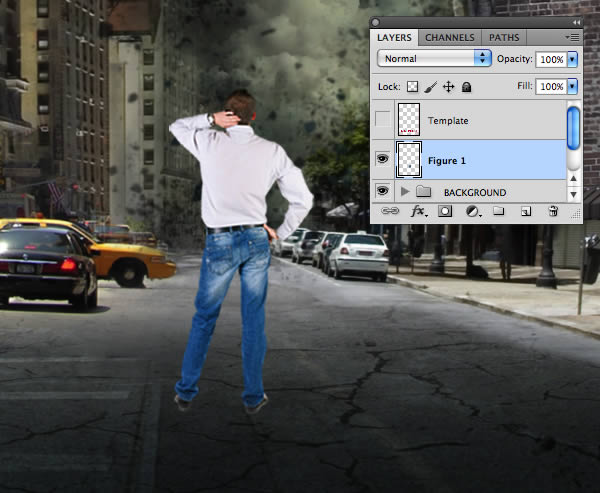This screenshot has width=600, height=493.
Task: Delete layer with the trash icon
Action: coord(553,211)
